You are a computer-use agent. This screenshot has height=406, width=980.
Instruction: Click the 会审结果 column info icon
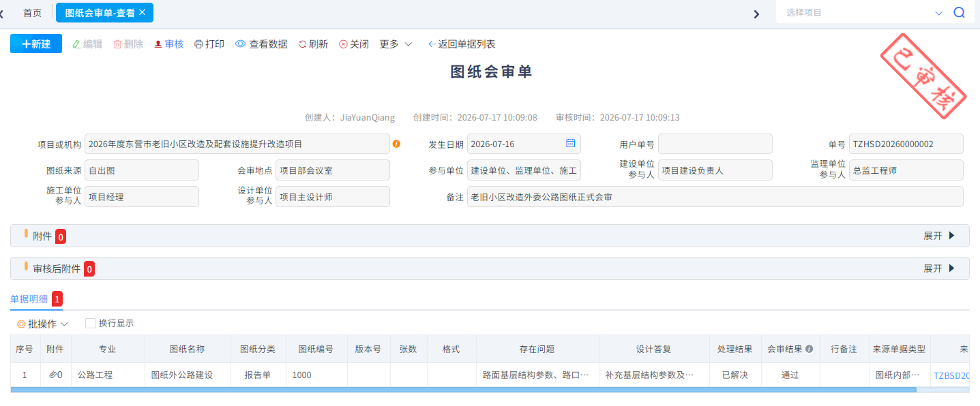809,349
